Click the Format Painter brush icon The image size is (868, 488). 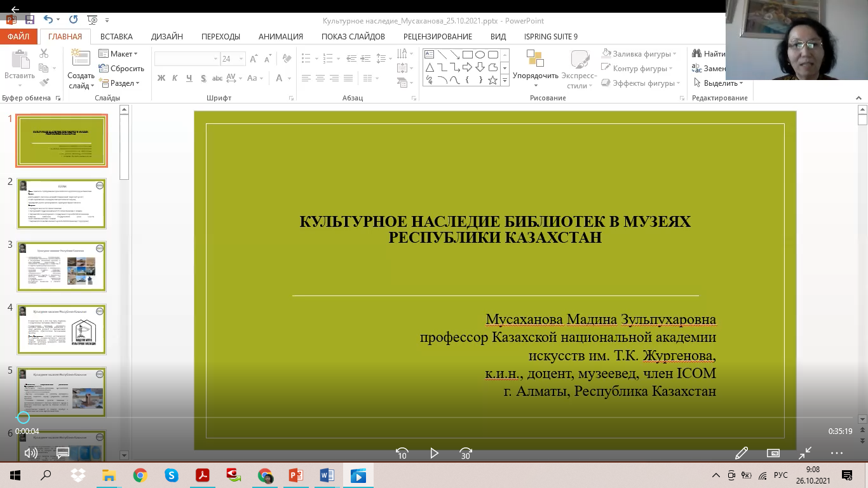click(44, 82)
